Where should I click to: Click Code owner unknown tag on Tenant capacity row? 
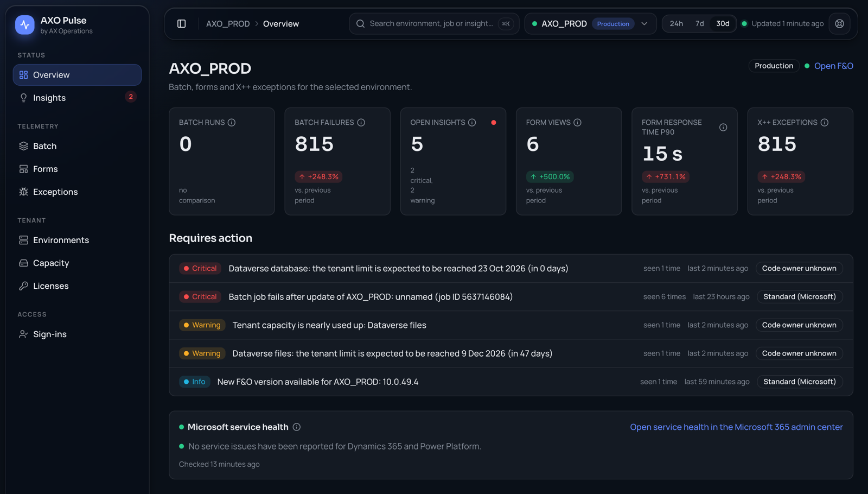799,325
